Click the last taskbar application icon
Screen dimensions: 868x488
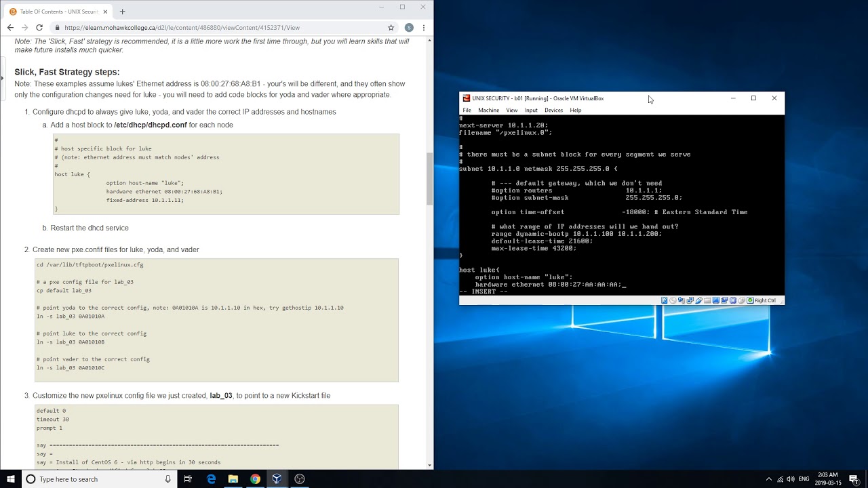pyautogui.click(x=300, y=479)
